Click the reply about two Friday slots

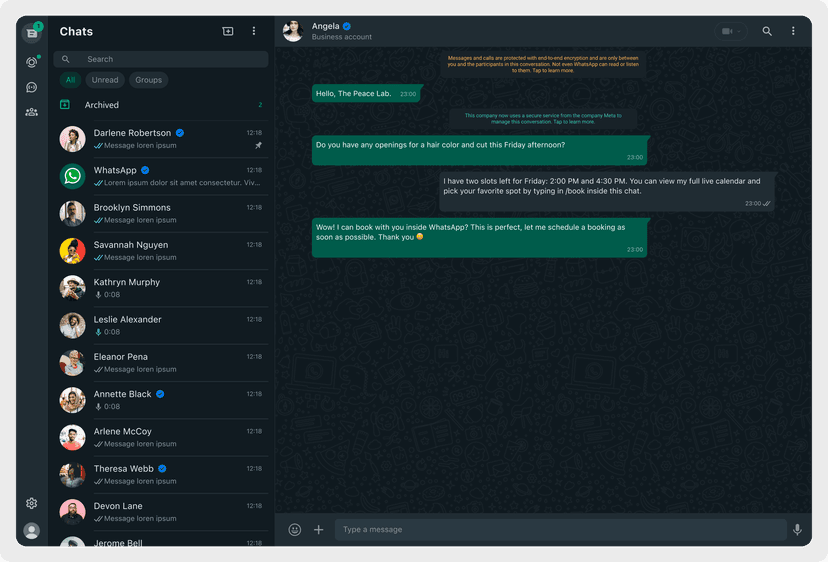(x=607, y=192)
